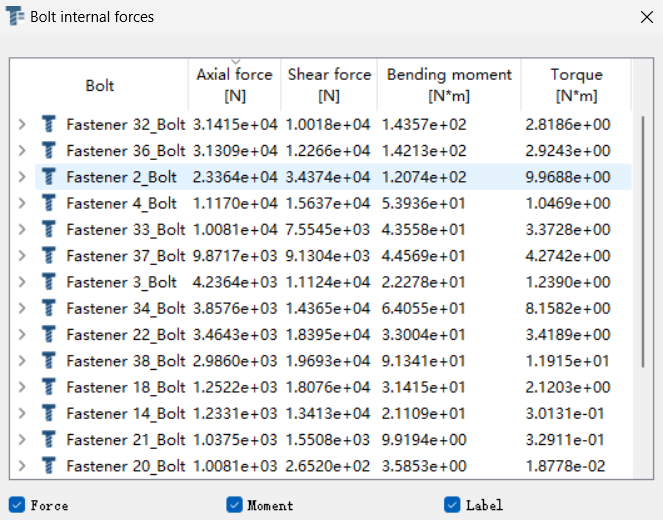
Task: Expand the Fastener 20_Bolt row
Action: coord(22,465)
